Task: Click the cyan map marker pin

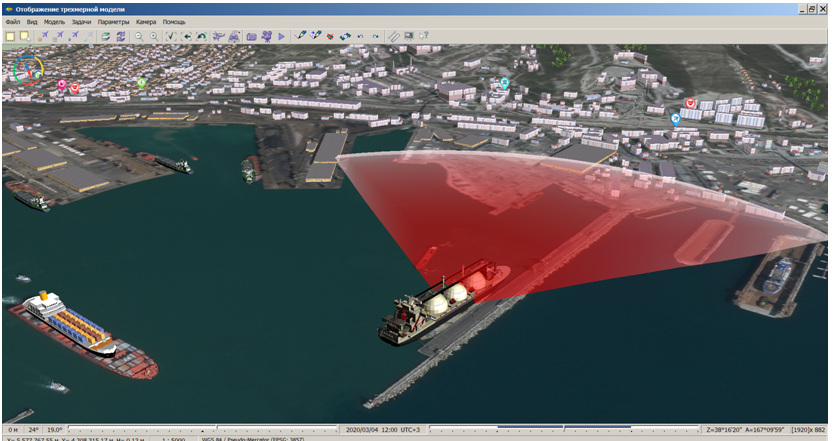Action: click(505, 83)
